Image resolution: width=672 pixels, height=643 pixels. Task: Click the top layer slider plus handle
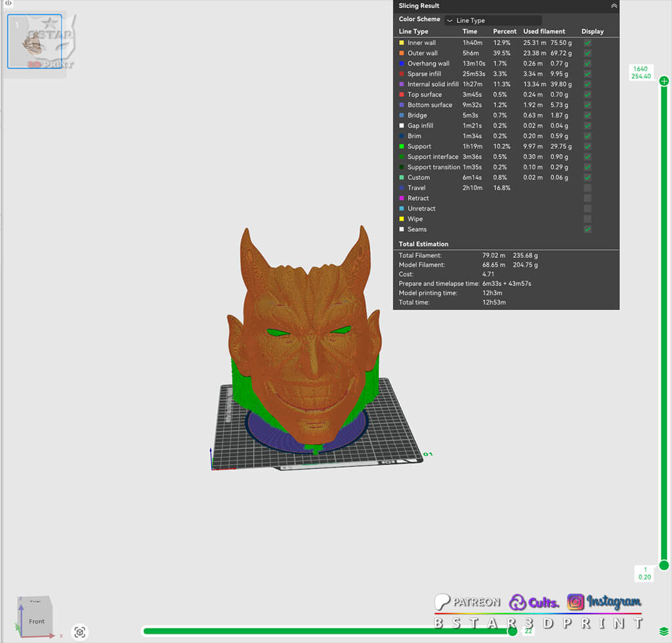(664, 81)
